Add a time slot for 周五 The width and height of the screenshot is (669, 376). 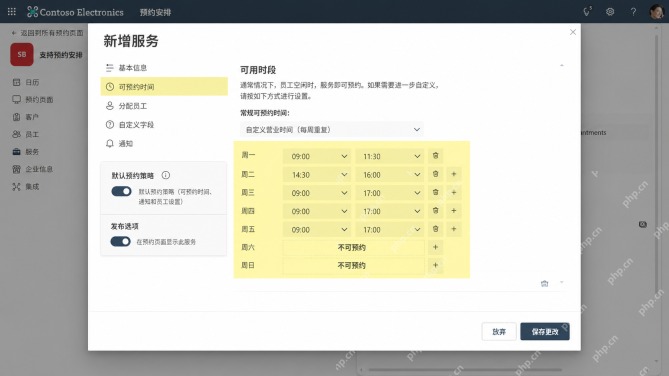click(x=454, y=229)
